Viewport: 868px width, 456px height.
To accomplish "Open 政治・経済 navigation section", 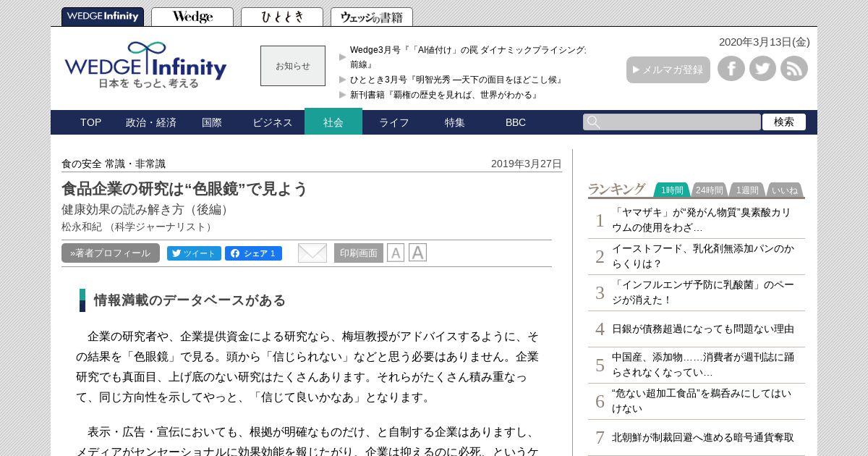I will (151, 122).
